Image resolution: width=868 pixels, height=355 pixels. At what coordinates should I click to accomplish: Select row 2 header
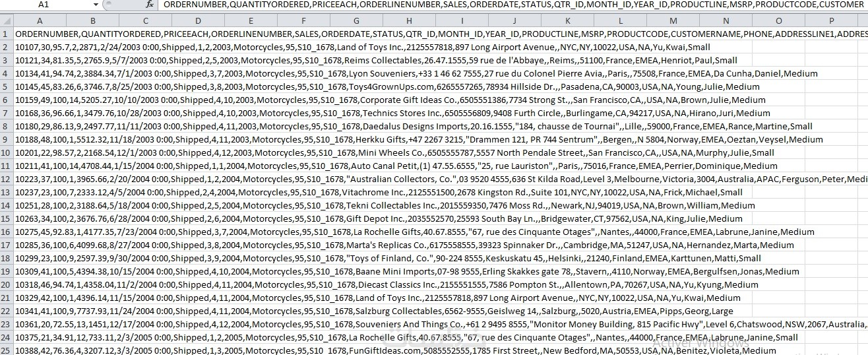(x=7, y=47)
